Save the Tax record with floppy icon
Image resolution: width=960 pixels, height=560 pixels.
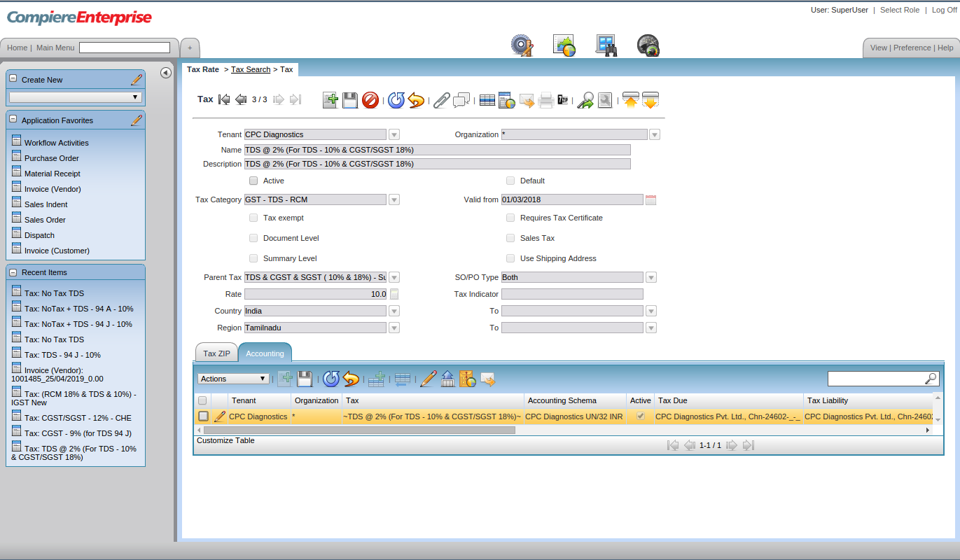pyautogui.click(x=350, y=100)
